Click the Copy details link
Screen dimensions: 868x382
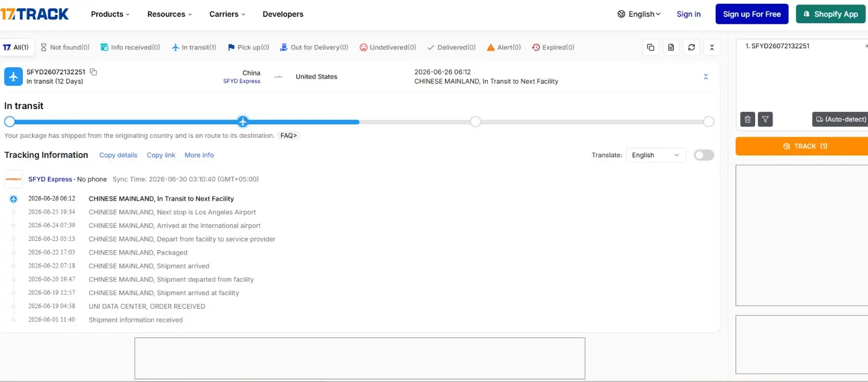point(118,155)
